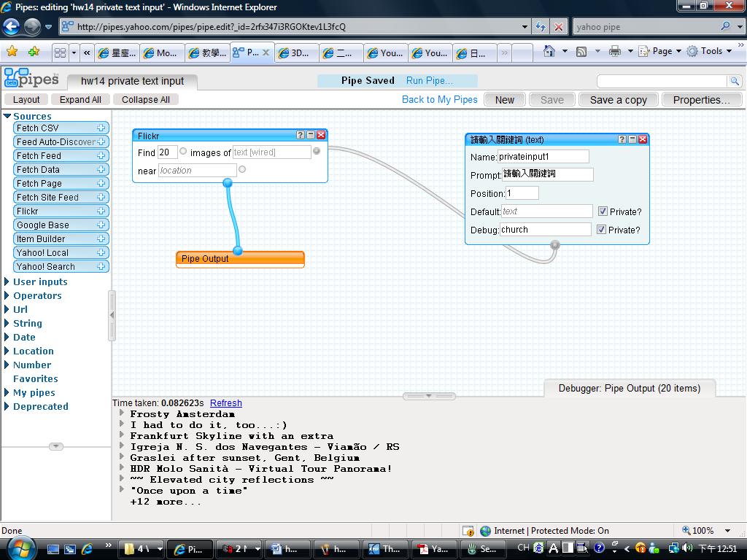
Task: Click the Flickr Find count field
Action: pos(167,152)
